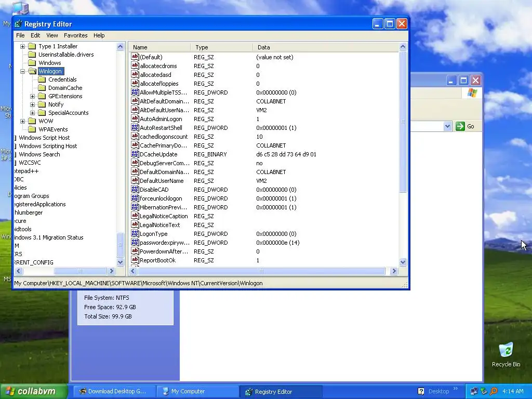Click tree pane scroll up arrow
The height and width of the screenshot is (399, 532).
(x=121, y=46)
